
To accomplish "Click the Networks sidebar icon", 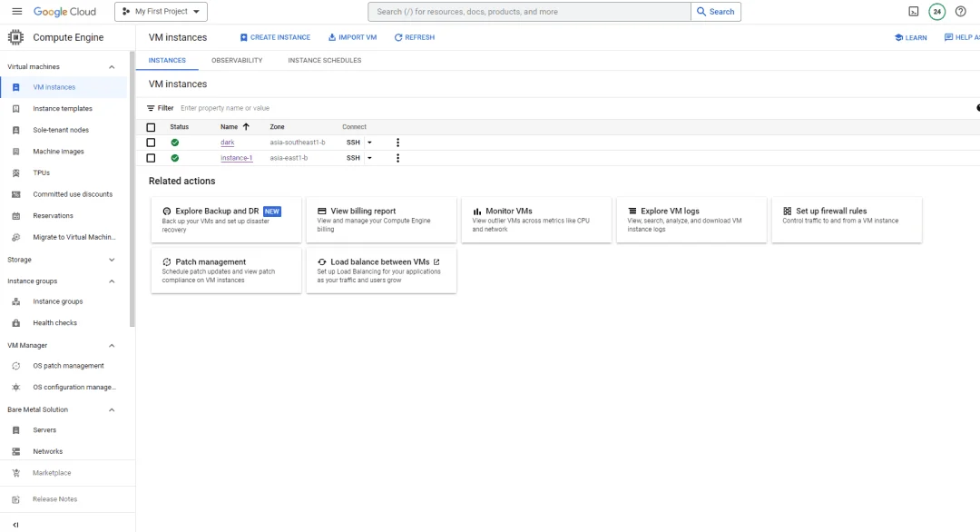I will (16, 451).
